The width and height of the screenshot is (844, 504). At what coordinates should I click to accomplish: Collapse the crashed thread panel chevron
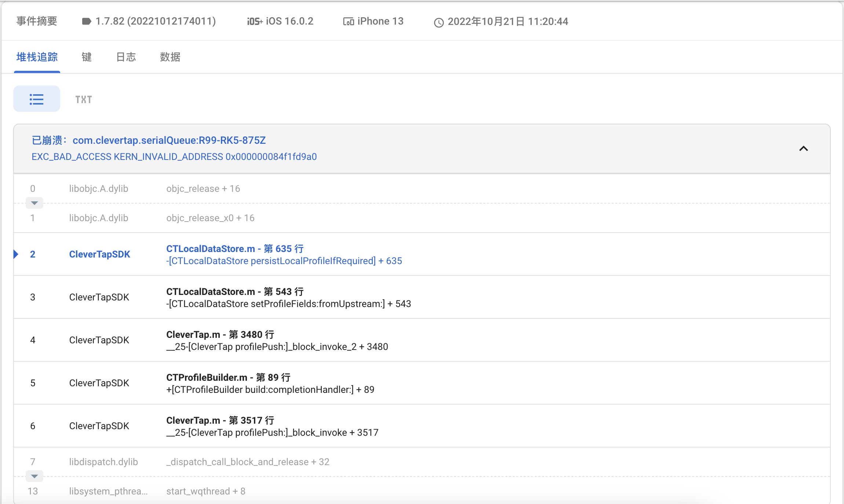[x=803, y=149]
